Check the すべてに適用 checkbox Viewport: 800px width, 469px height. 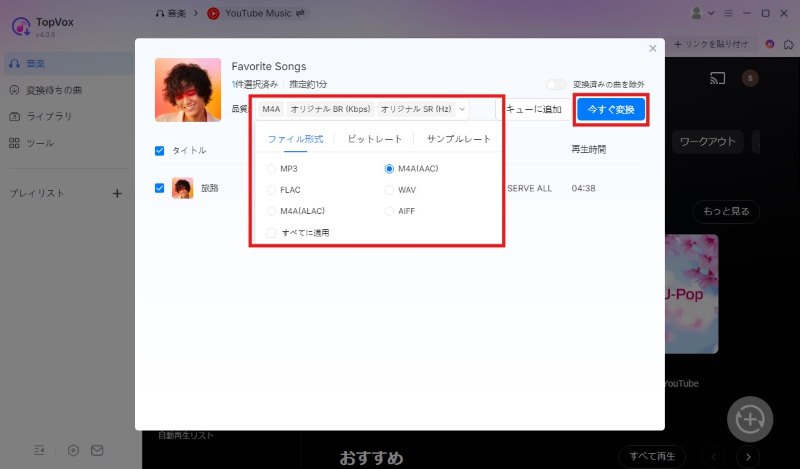pos(271,233)
